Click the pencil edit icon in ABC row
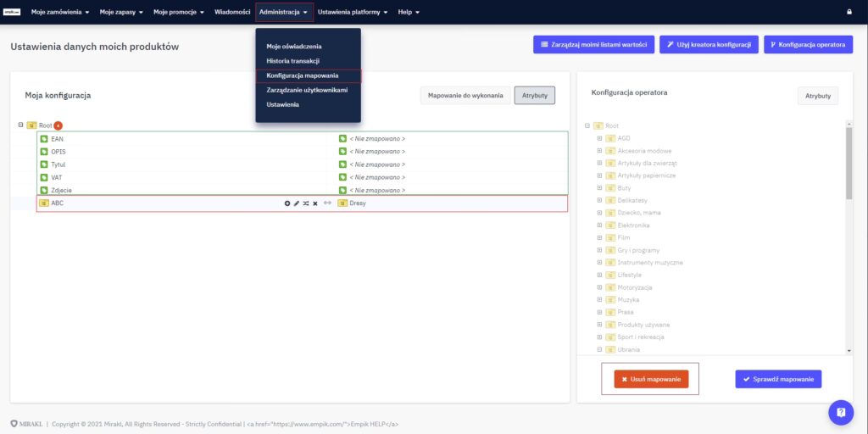Viewport: 868px width, 434px height. click(x=297, y=203)
